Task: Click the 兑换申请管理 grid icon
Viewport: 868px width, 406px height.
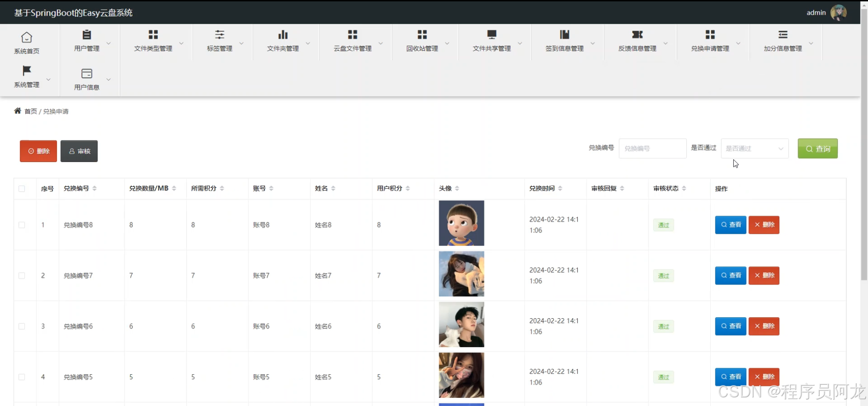Action: 710,34
